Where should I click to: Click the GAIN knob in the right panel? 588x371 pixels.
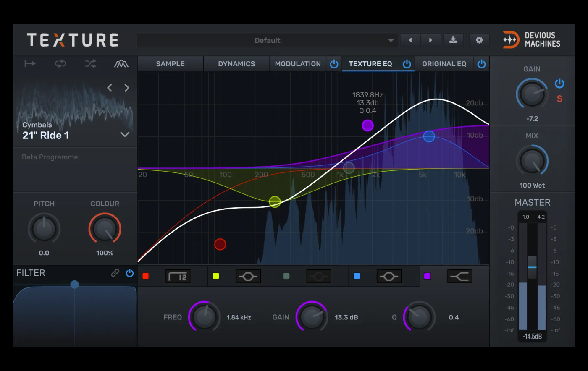point(532,94)
